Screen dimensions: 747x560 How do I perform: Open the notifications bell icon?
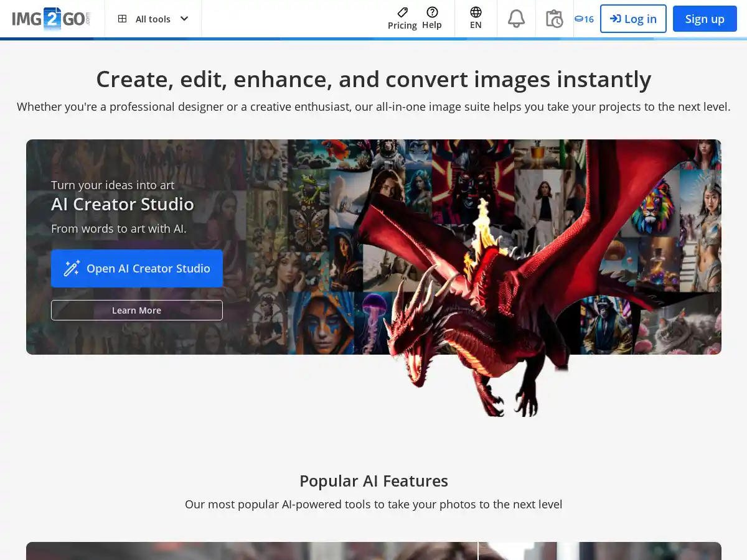coord(516,18)
